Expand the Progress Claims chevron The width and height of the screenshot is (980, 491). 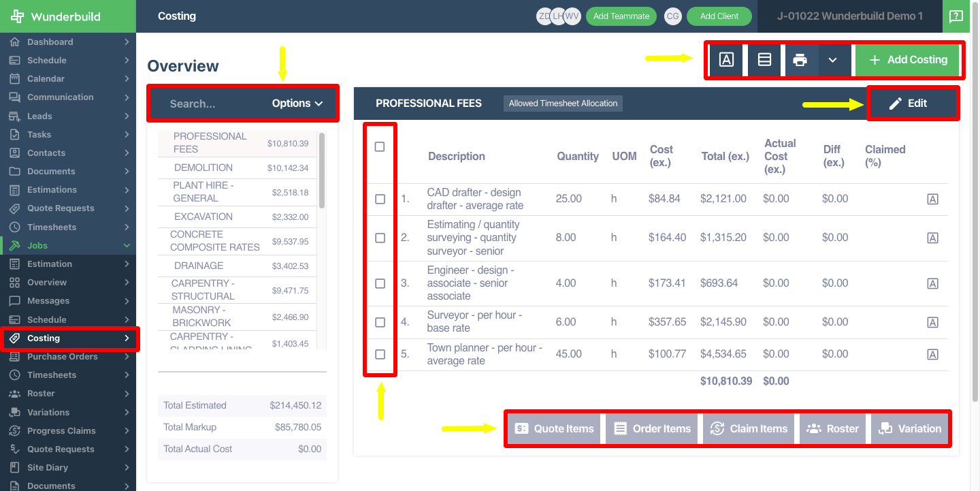[x=127, y=431]
